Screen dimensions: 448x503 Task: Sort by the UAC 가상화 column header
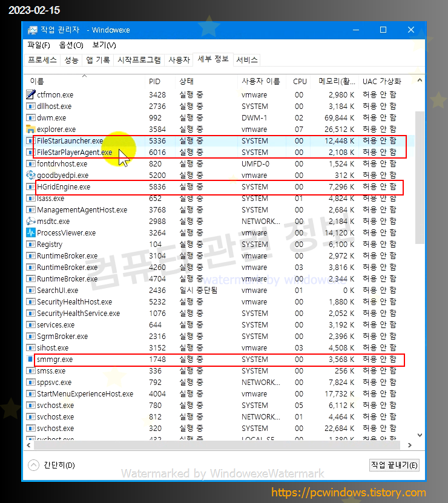pos(386,82)
